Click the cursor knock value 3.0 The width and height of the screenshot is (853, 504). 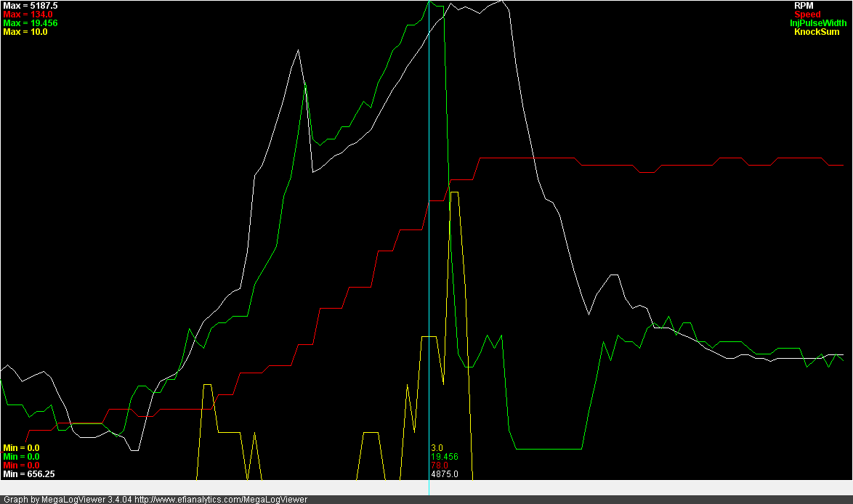coord(437,448)
